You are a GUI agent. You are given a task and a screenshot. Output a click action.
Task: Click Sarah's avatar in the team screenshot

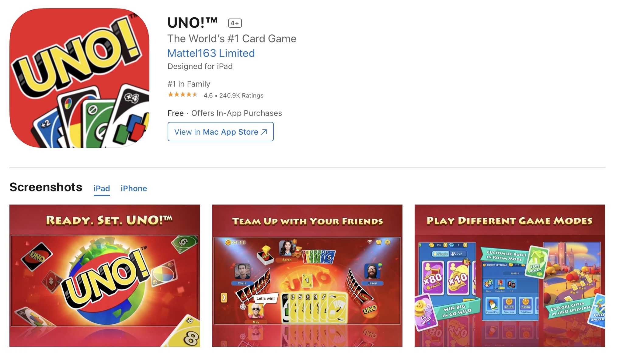pyautogui.click(x=287, y=248)
